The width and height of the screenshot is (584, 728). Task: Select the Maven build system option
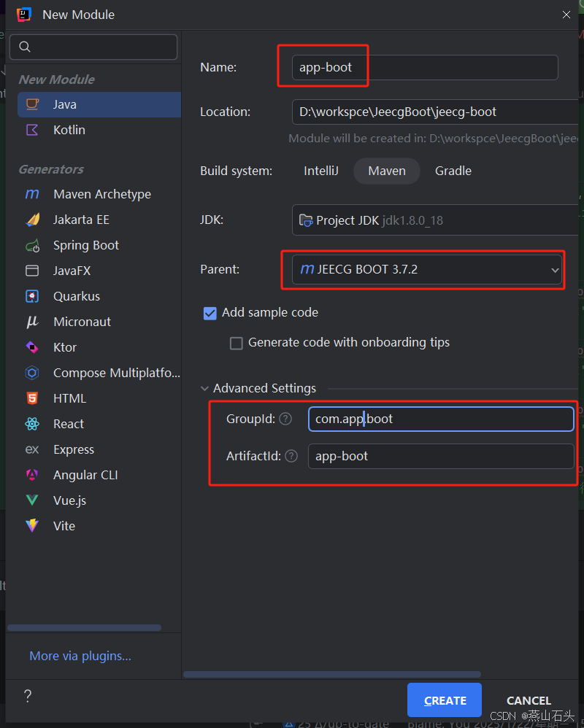click(387, 171)
